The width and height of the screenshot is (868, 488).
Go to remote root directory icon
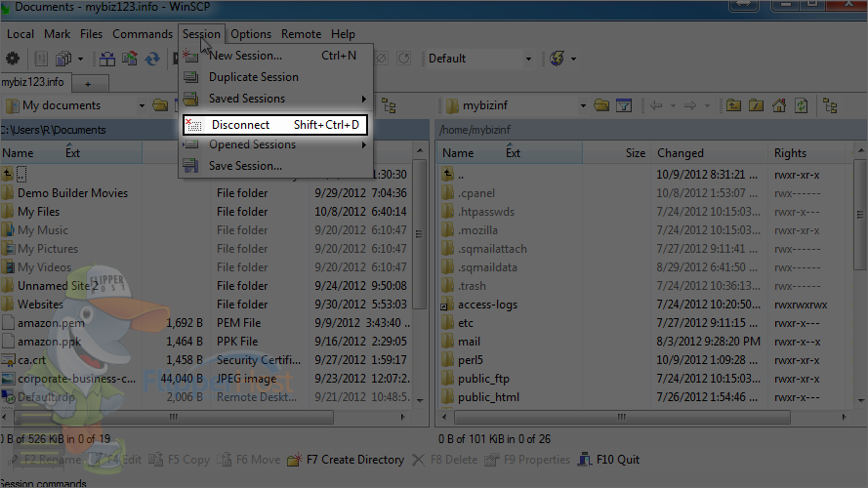click(756, 105)
